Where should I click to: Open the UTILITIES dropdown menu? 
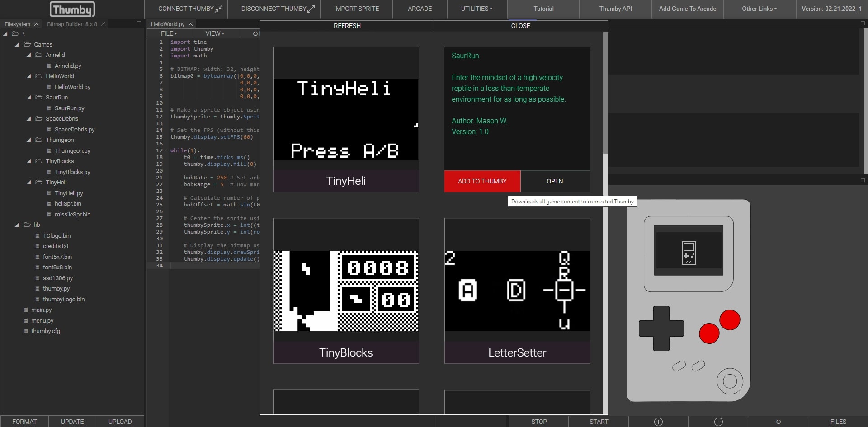tap(476, 9)
